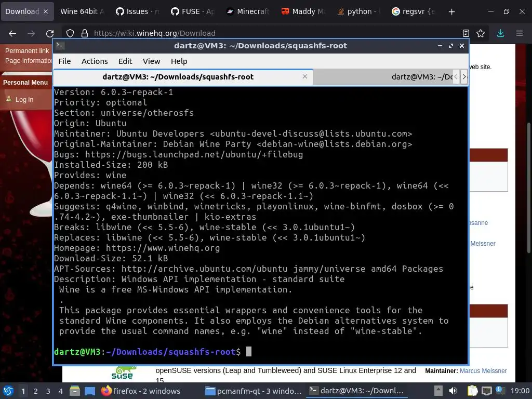Viewport: 532px width, 399px height.
Task: Bookmark the page with the star icon
Action: click(481, 33)
